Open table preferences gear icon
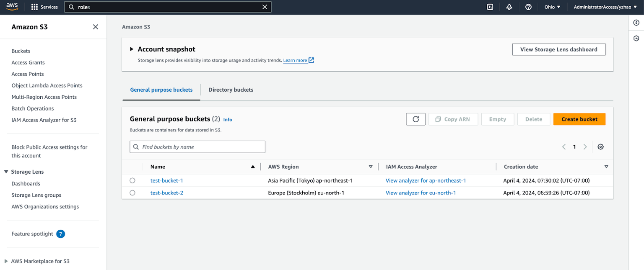Image resolution: width=644 pixels, height=270 pixels. coord(600,147)
